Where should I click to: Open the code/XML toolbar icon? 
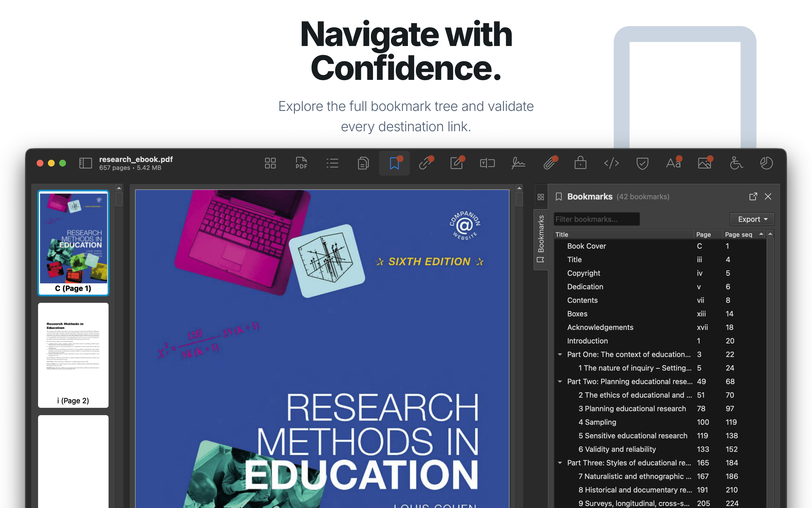click(x=611, y=163)
